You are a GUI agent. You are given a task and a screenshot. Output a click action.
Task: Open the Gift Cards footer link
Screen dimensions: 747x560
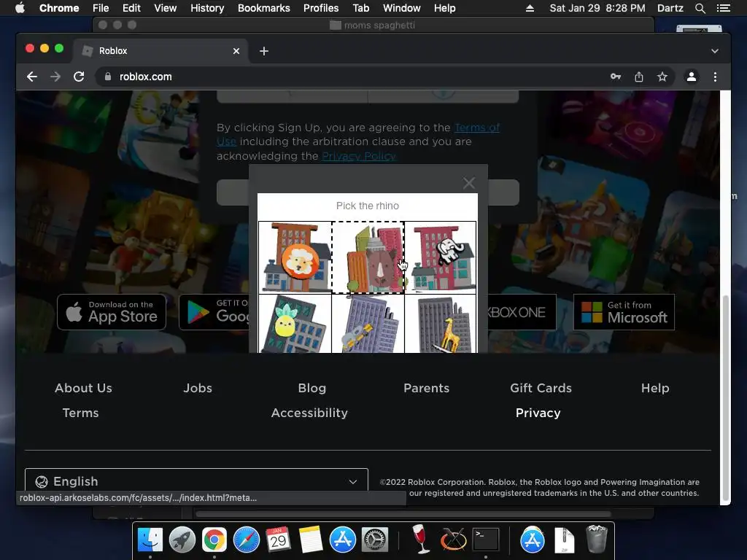pos(541,388)
